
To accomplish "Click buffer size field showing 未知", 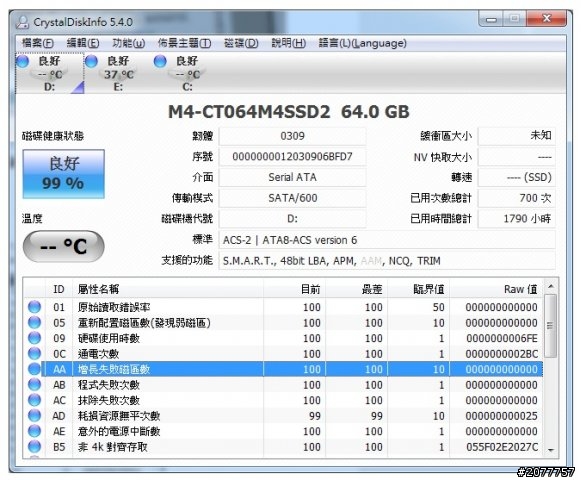I will tap(517, 136).
